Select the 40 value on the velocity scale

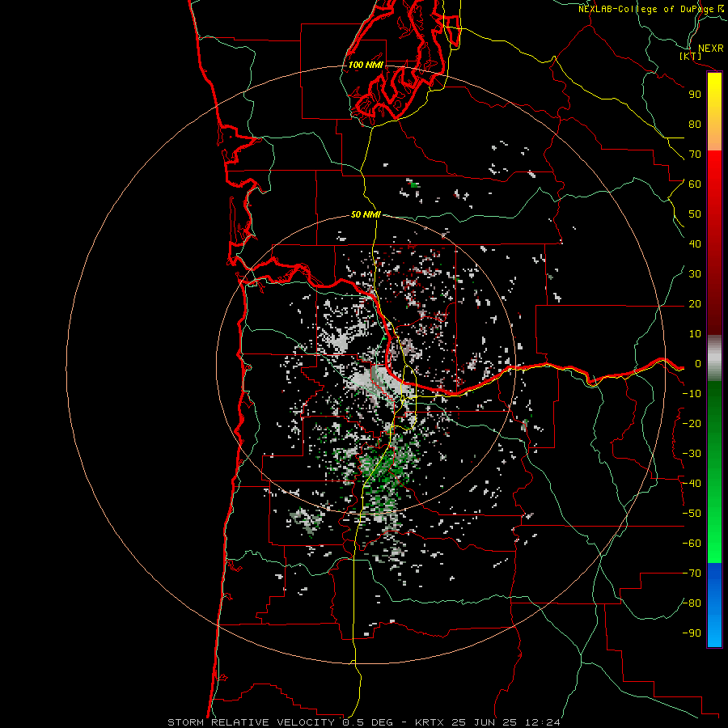coord(695,244)
